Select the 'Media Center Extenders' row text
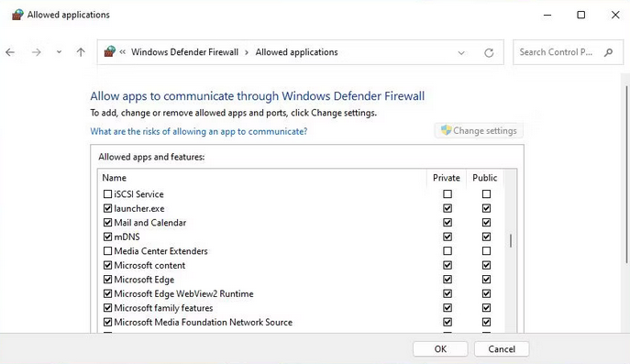This screenshot has width=630, height=364. [160, 250]
